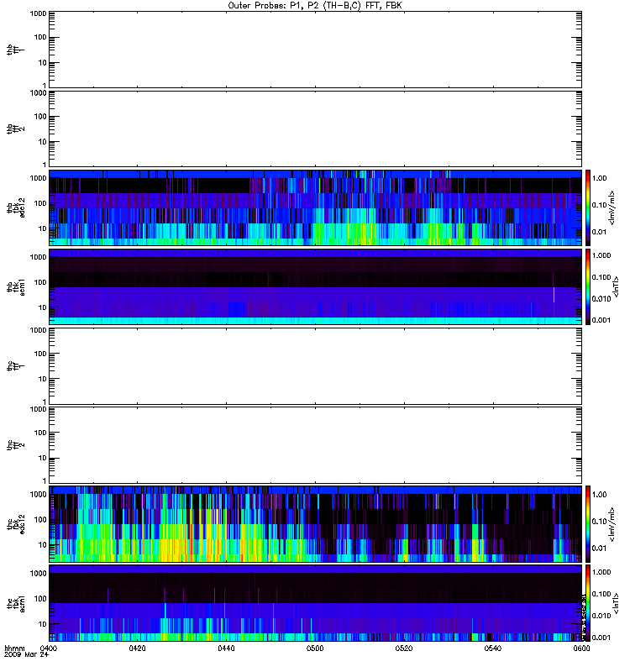Select the thb fbk scm1 color bar
Screen dimensions: 630x672
pos(588,286)
